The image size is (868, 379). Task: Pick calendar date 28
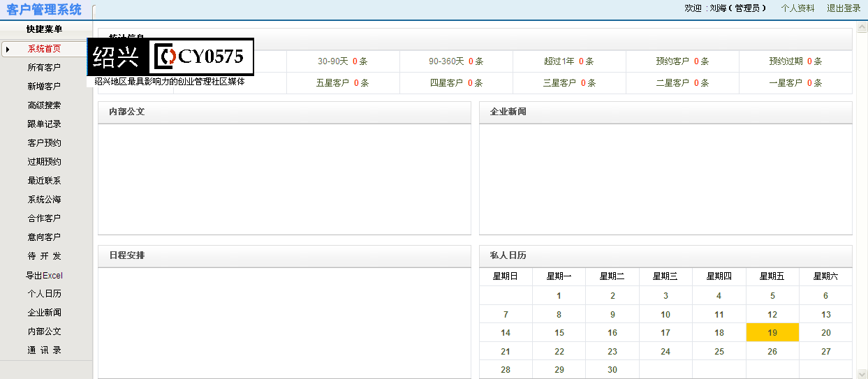[x=506, y=370]
